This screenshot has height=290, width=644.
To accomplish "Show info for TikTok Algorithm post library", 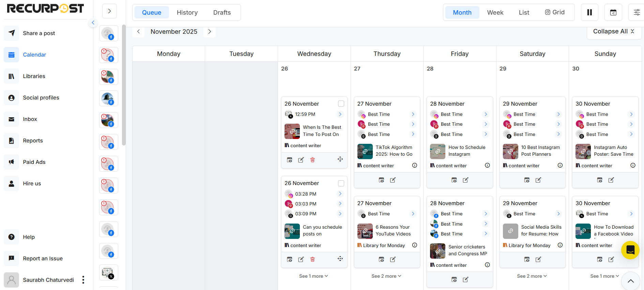I will point(415,165).
